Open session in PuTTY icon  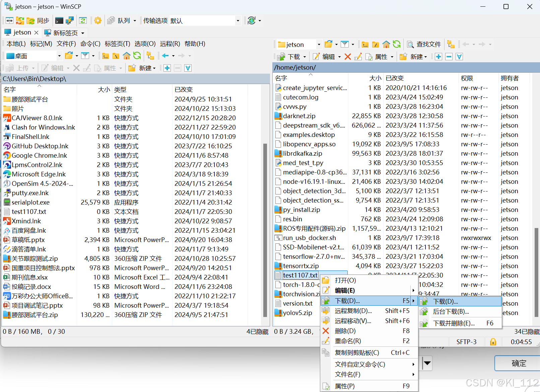click(x=70, y=21)
